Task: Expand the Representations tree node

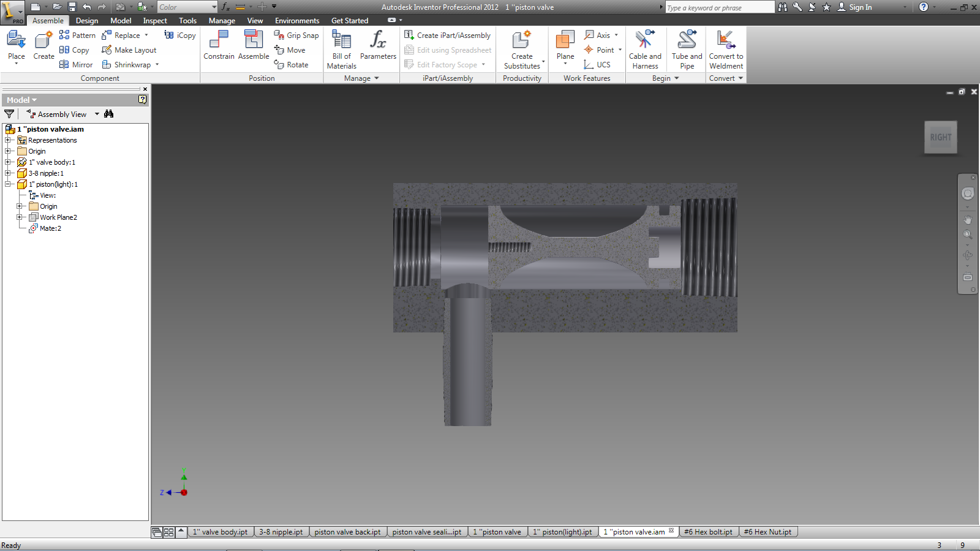Action: (8, 140)
